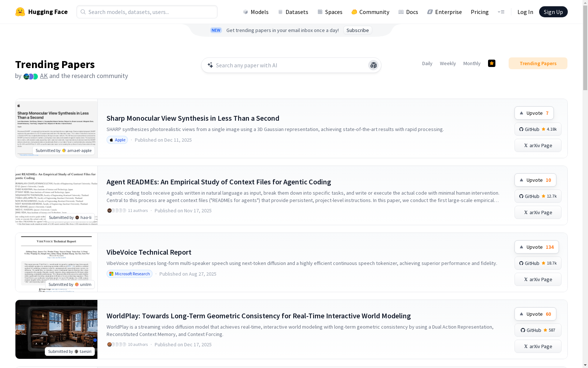Upvote the Agent READMEs paper
Image resolution: width=588 pixels, height=368 pixels.
tap(535, 180)
